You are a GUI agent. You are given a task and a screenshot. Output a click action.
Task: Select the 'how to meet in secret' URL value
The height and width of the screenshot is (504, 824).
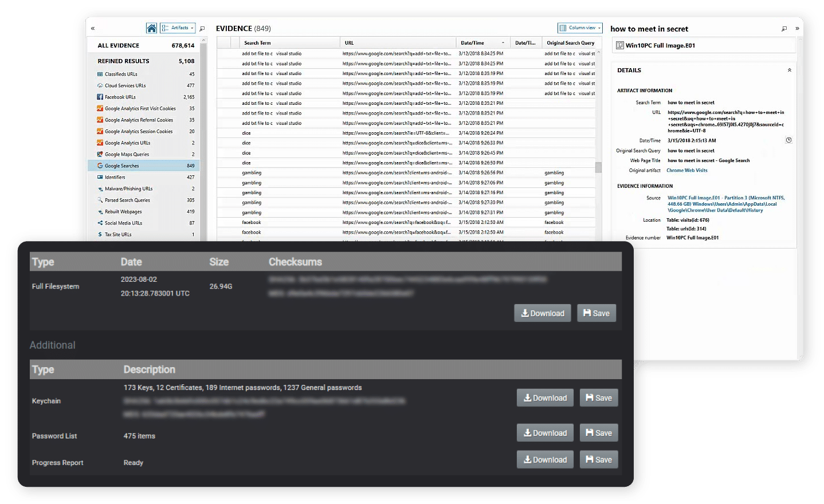[726, 122]
